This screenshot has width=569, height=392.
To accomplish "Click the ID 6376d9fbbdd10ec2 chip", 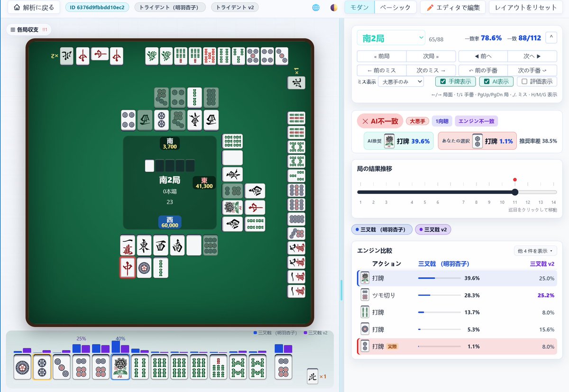I will point(97,8).
